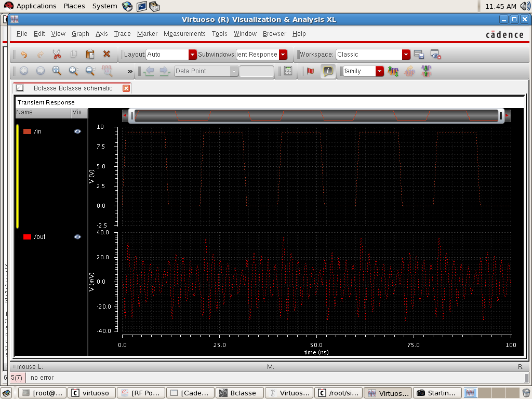This screenshot has width=532, height=399.
Task: Click the save workspace icon
Action: click(419, 54)
